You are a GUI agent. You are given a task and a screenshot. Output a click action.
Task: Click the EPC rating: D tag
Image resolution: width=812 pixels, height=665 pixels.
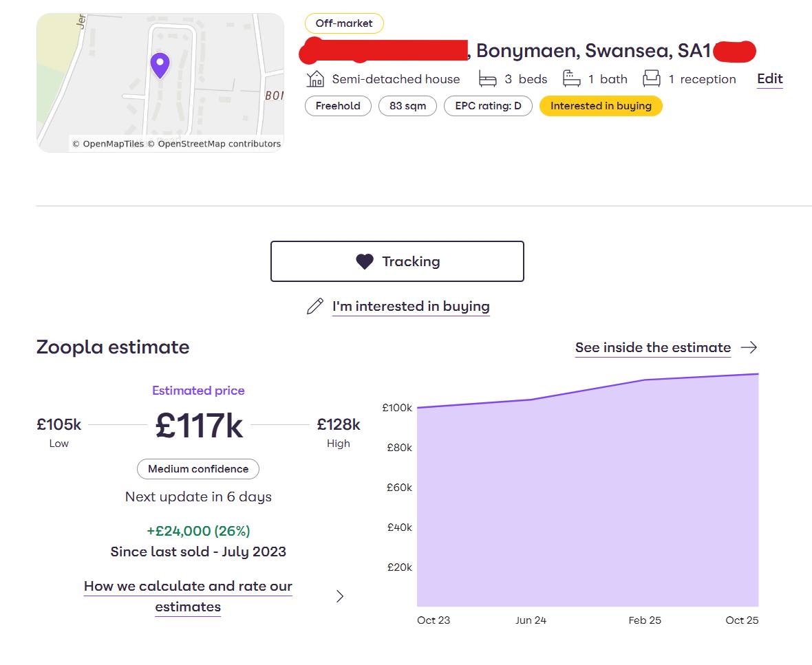[x=488, y=106]
